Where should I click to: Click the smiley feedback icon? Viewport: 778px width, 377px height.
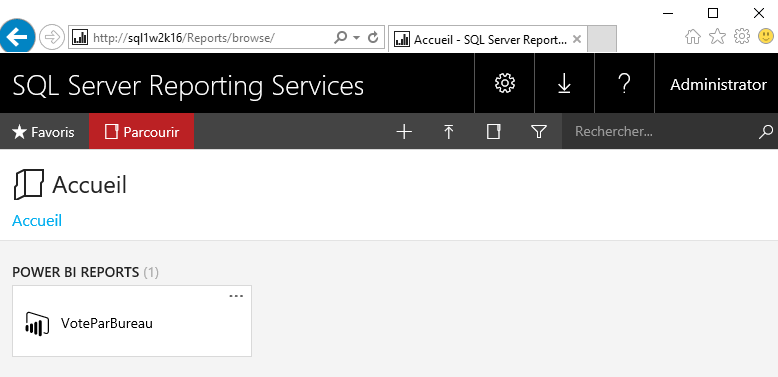[766, 36]
